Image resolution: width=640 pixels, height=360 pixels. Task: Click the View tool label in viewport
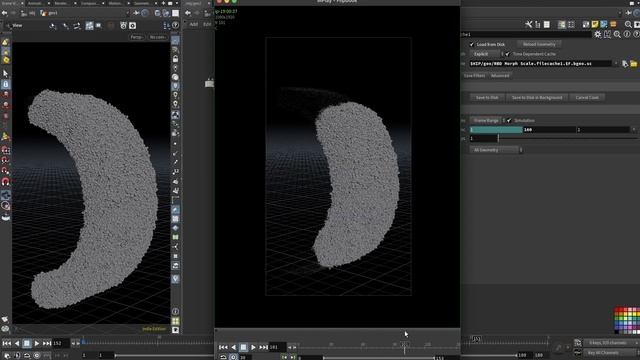click(x=17, y=25)
